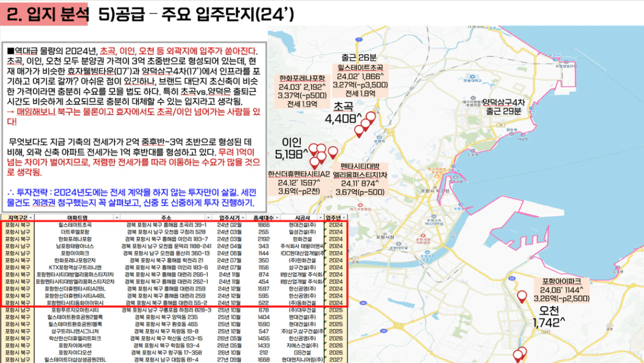Click the 출근 26분 label on the map
Image resolution: width=644 pixels, height=363 pixels.
(359, 57)
